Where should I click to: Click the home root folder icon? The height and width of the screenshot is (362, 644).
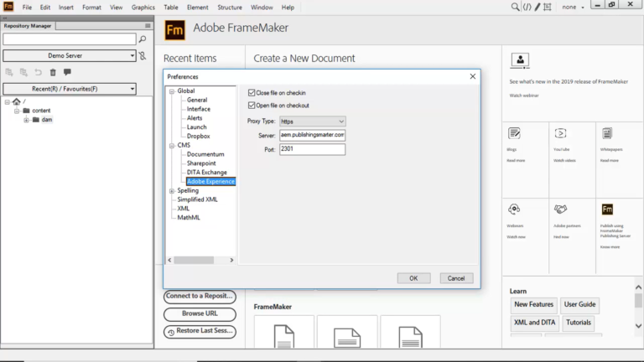(x=17, y=101)
